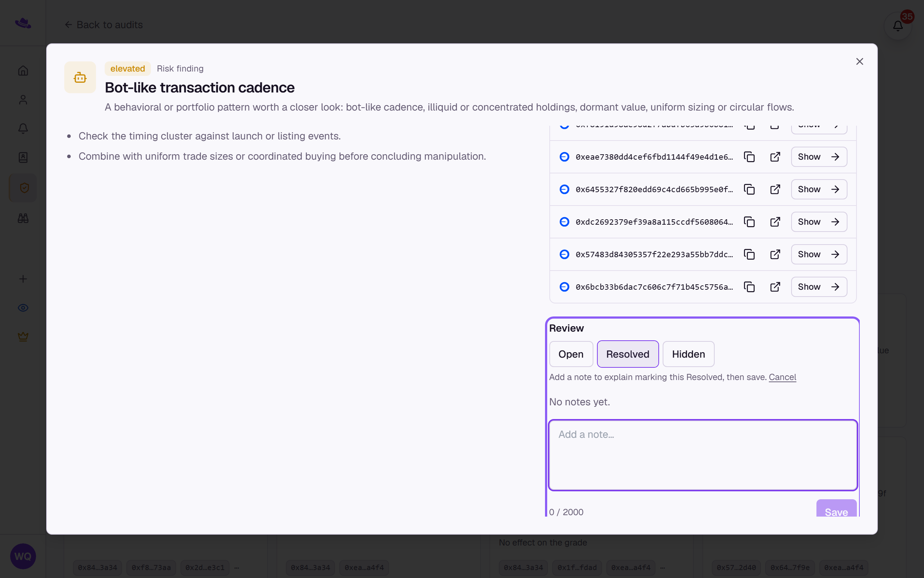
Task: Open the contacts book sidebar icon
Action: click(23, 158)
